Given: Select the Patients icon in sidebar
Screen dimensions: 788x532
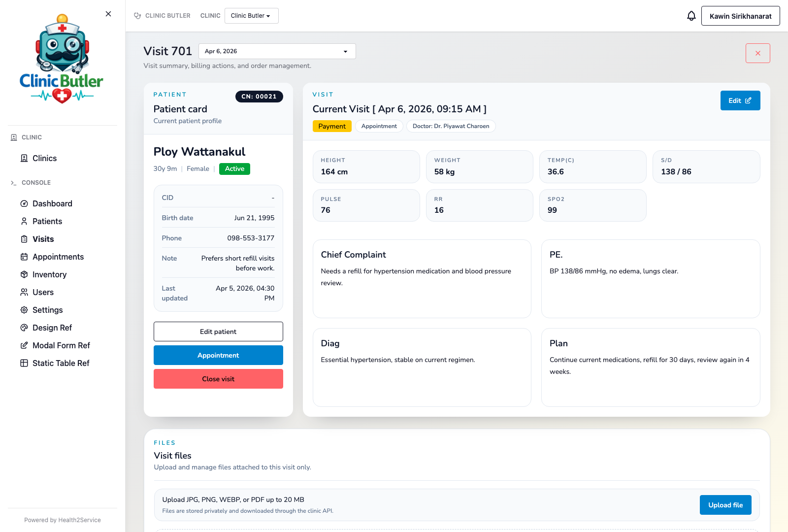Looking at the screenshot, I should click(x=24, y=221).
